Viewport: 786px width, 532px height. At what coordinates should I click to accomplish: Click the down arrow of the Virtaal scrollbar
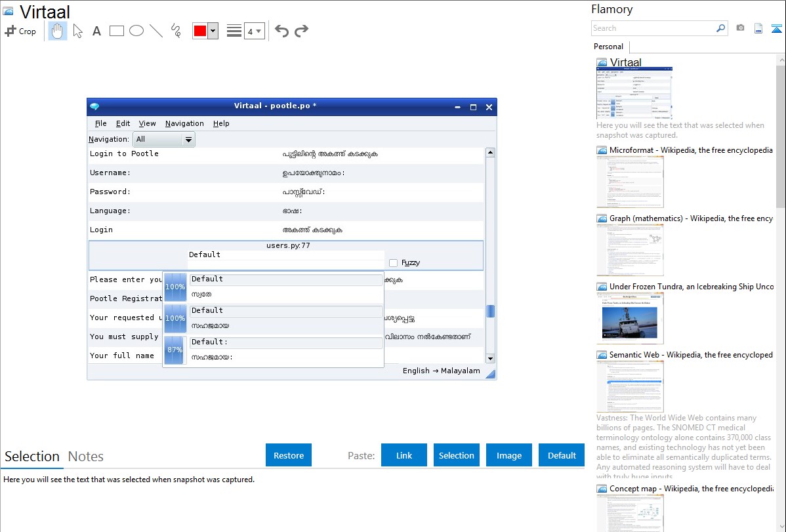(491, 359)
